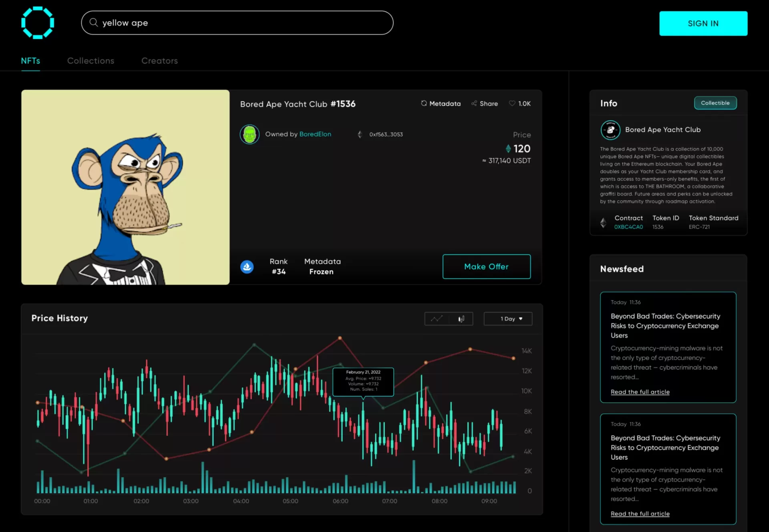This screenshot has height=532, width=769.
Task: Click the OpenSea sailboat icon
Action: 247,266
